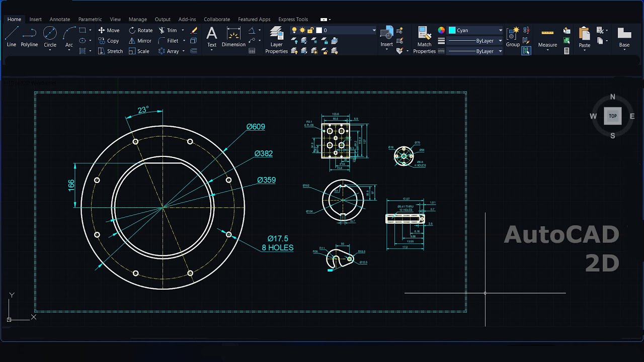Viewport: 644px width, 362px height.
Task: Start the Text tool
Action: click(x=212, y=37)
